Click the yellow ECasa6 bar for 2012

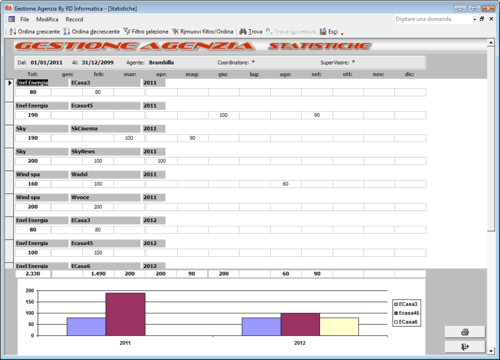[x=339, y=327]
